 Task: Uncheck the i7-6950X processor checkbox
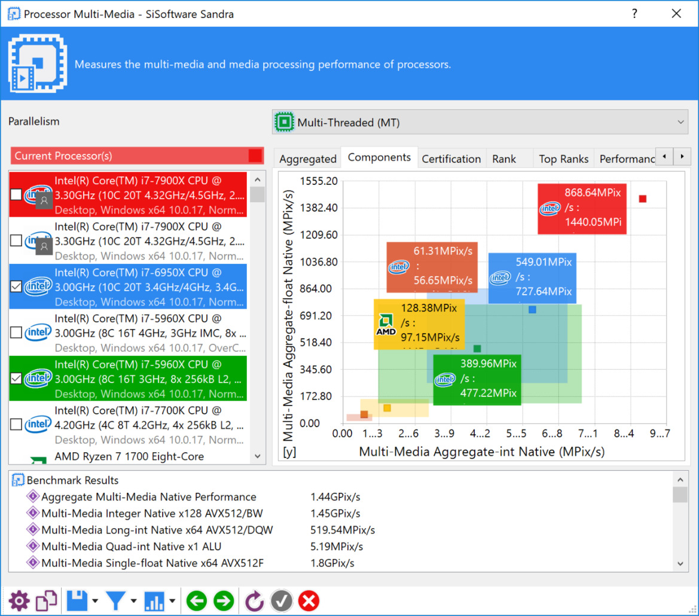click(x=16, y=286)
